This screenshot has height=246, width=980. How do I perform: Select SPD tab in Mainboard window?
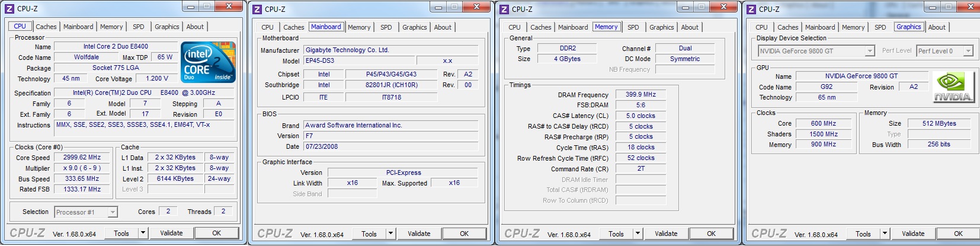coord(386,27)
